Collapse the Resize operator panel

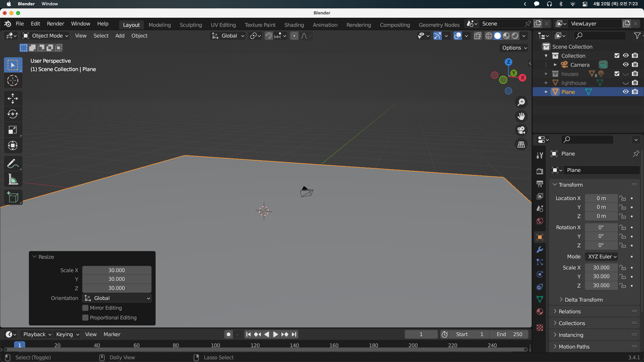pos(34,257)
